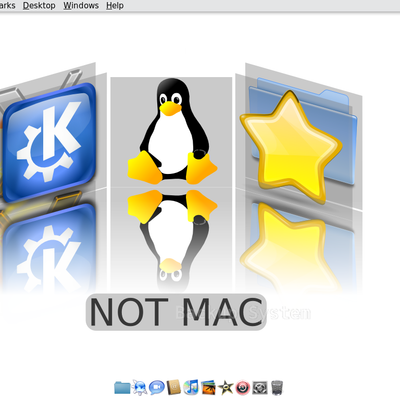The width and height of the screenshot is (400, 400).
Task: Open the Help menu
Action: click(x=115, y=6)
